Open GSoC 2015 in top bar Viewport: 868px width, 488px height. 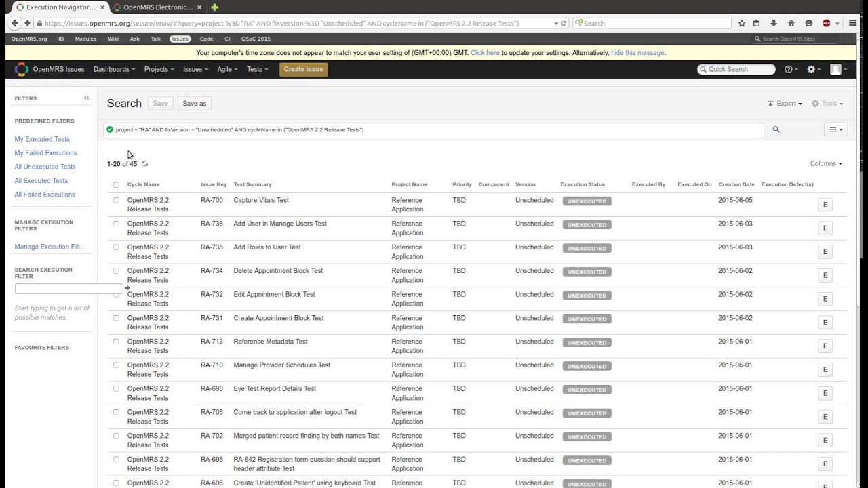256,39
